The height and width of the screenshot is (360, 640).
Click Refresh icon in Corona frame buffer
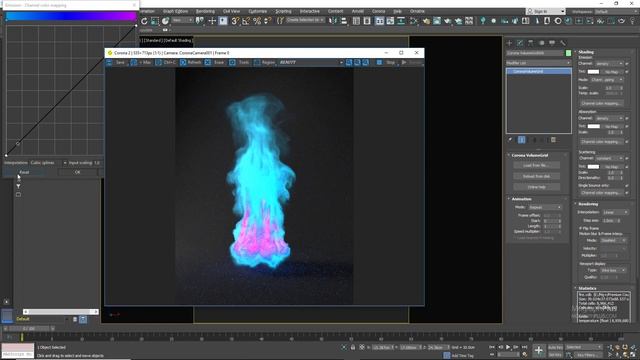[183, 62]
